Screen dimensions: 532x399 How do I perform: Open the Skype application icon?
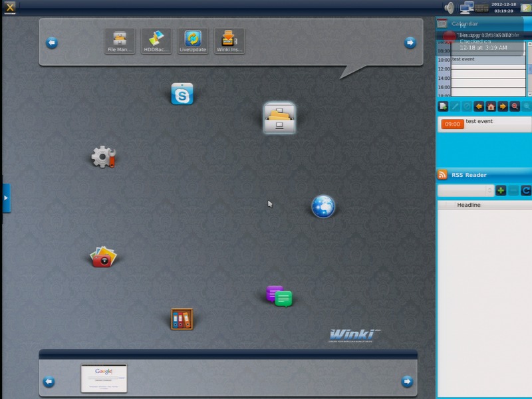coord(182,94)
